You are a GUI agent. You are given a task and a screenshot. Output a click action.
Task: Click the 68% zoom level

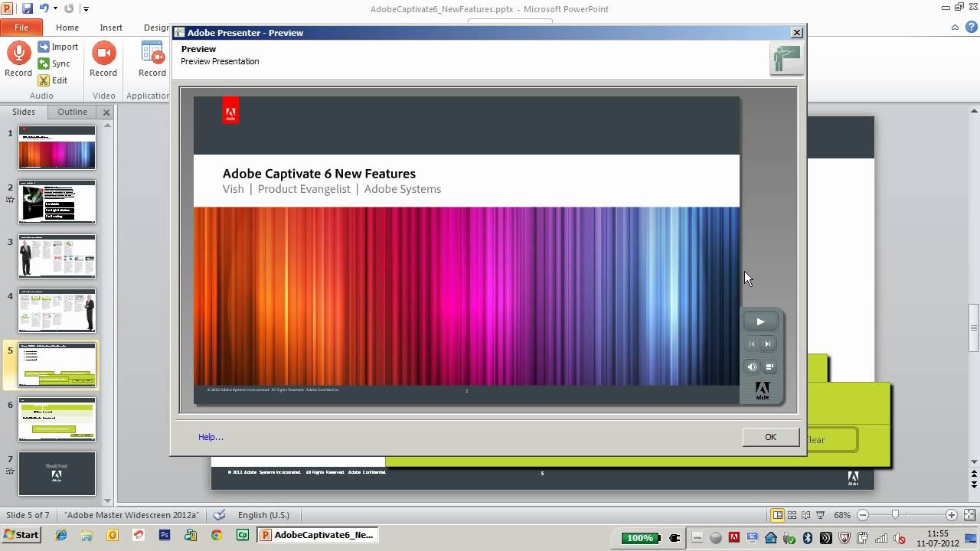pos(842,515)
